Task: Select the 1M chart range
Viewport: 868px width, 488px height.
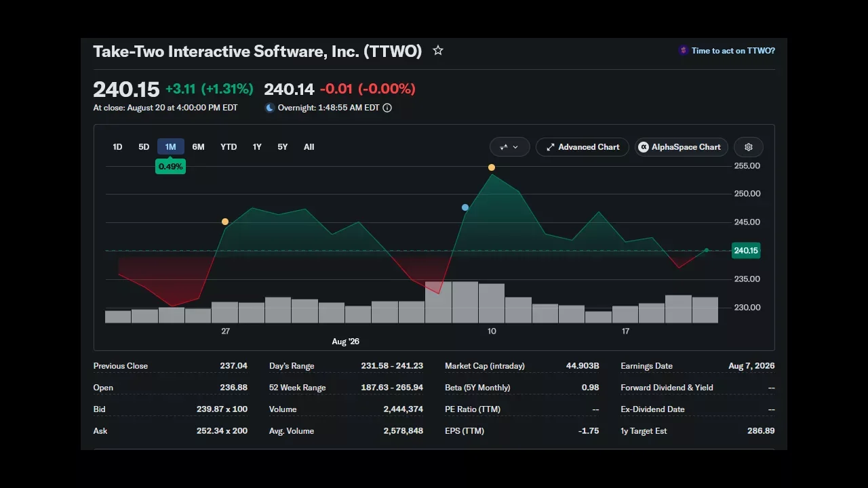Action: pos(170,147)
